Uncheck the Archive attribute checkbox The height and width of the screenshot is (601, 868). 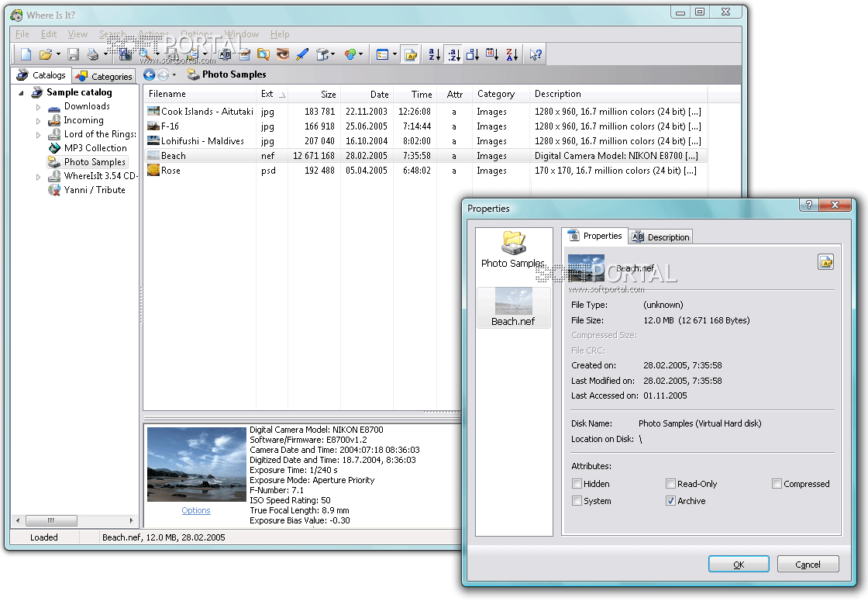click(x=671, y=501)
